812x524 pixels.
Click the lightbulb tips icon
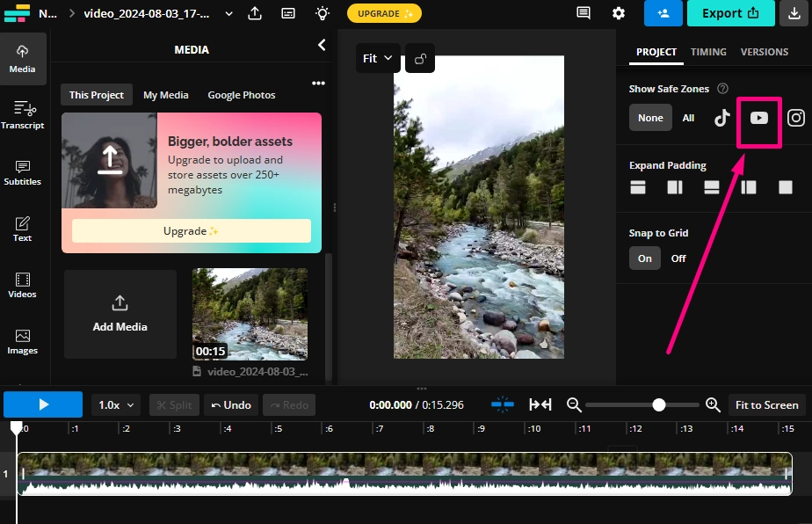pyautogui.click(x=323, y=13)
